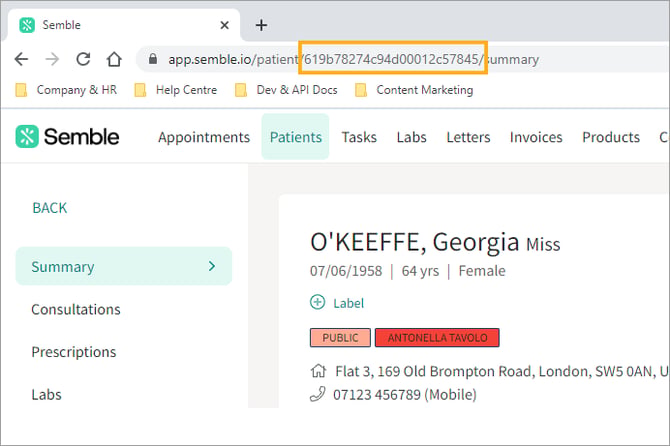This screenshot has width=670, height=446.
Task: Select the Semble browser tab
Action: [124, 25]
